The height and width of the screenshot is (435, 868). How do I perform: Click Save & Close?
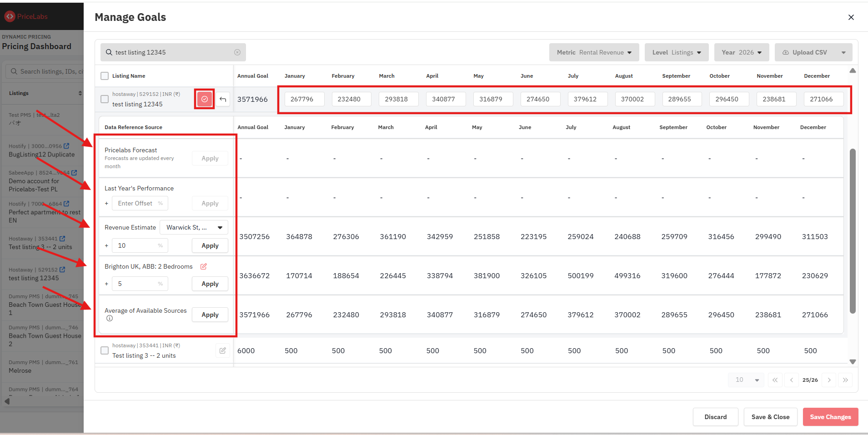(x=771, y=417)
